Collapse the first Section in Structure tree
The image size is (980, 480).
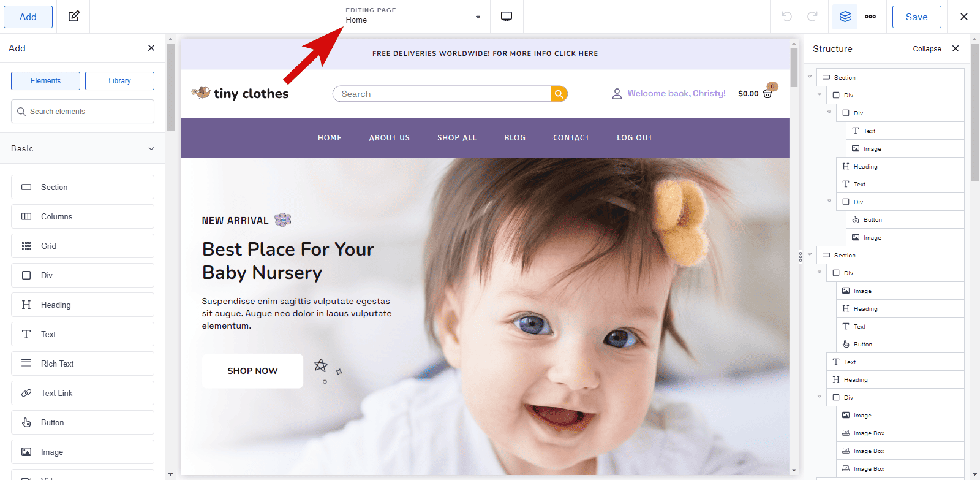810,77
